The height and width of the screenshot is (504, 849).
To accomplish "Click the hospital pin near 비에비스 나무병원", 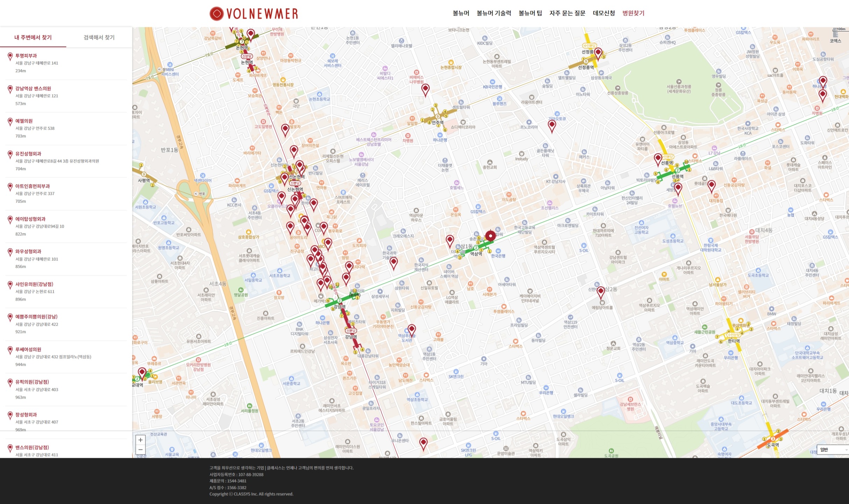I will (425, 89).
